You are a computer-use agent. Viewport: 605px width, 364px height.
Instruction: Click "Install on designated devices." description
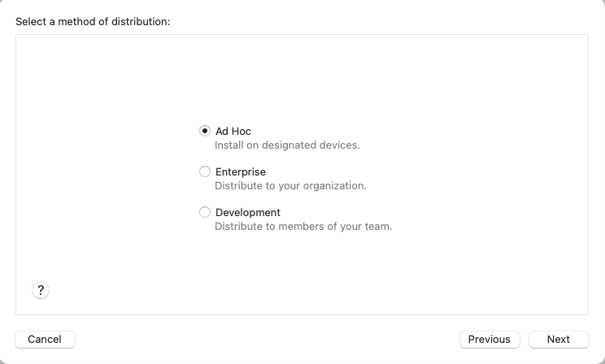click(x=287, y=145)
